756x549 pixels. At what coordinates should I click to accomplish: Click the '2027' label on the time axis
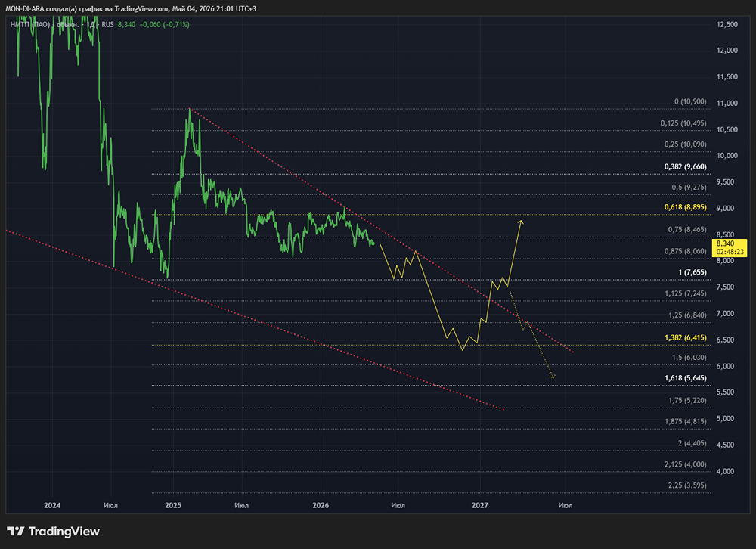pos(480,505)
